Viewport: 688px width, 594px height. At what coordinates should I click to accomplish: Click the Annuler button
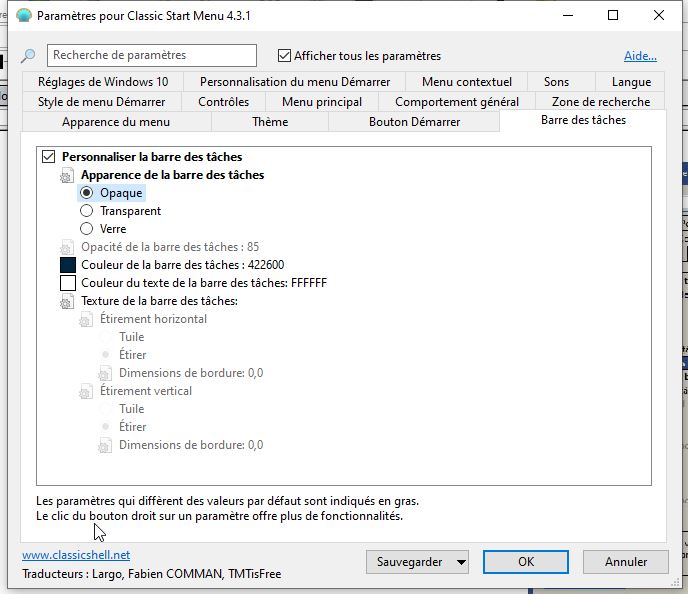(x=626, y=562)
